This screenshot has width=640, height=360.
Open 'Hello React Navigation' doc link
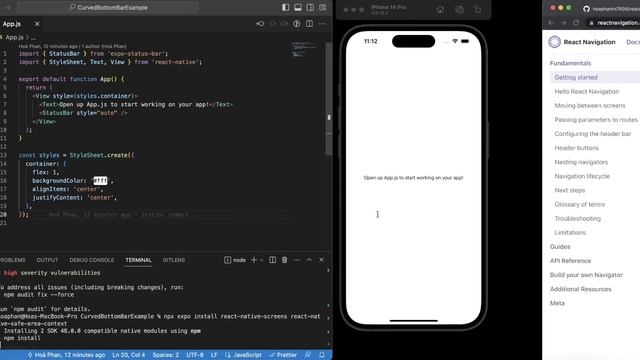click(587, 91)
